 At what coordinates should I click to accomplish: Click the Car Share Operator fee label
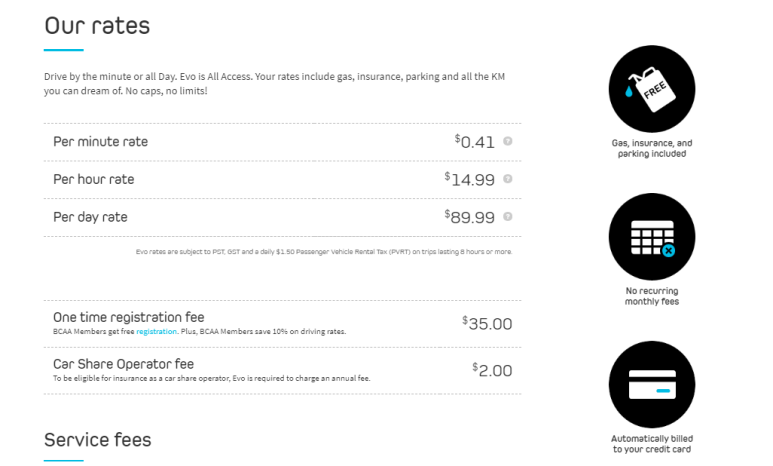click(123, 364)
